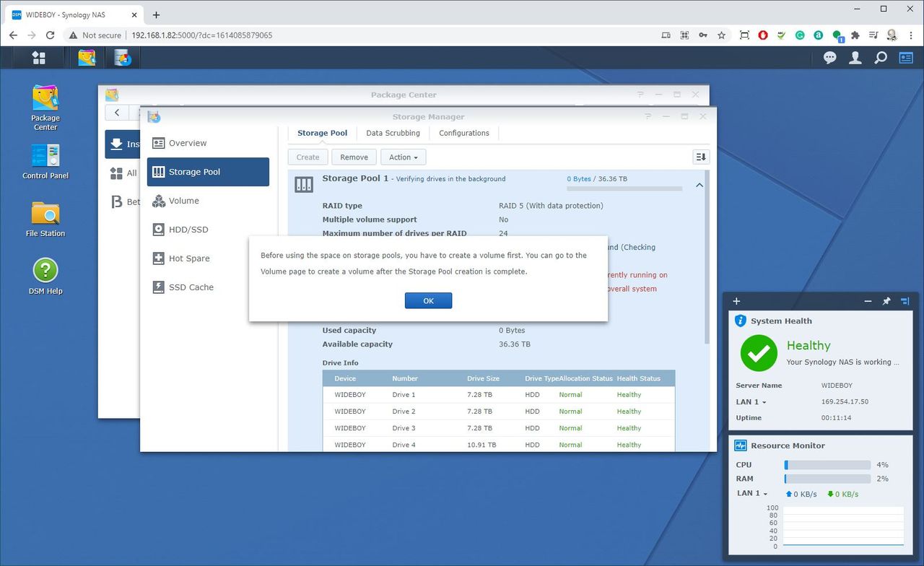This screenshot has width=924, height=566.
Task: Select the Drive 3 row
Action: (499, 428)
